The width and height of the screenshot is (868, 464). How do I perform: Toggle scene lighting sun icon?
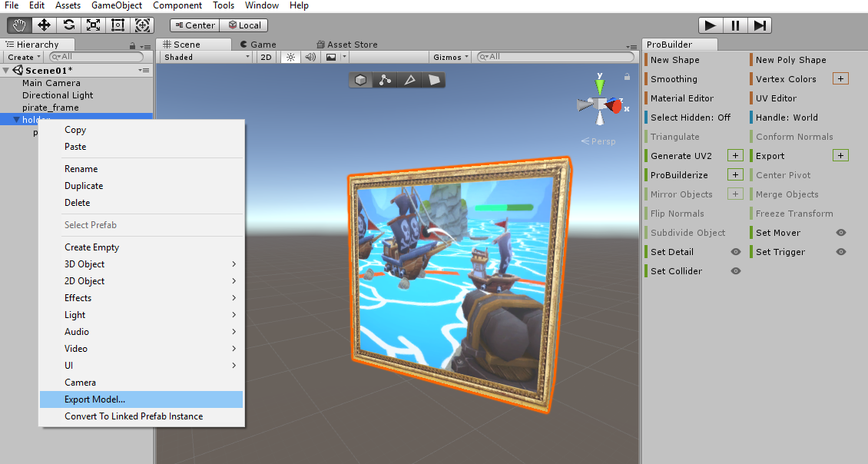pyautogui.click(x=290, y=57)
